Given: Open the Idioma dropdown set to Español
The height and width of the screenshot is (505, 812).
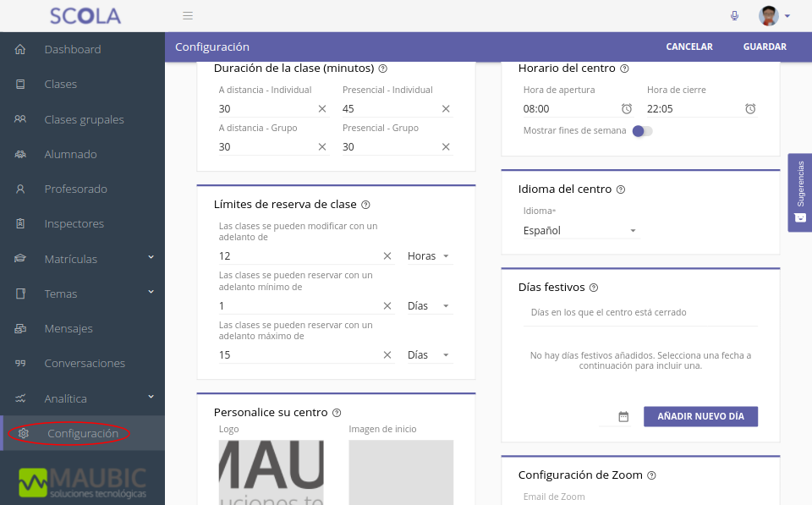Looking at the screenshot, I should tap(580, 231).
